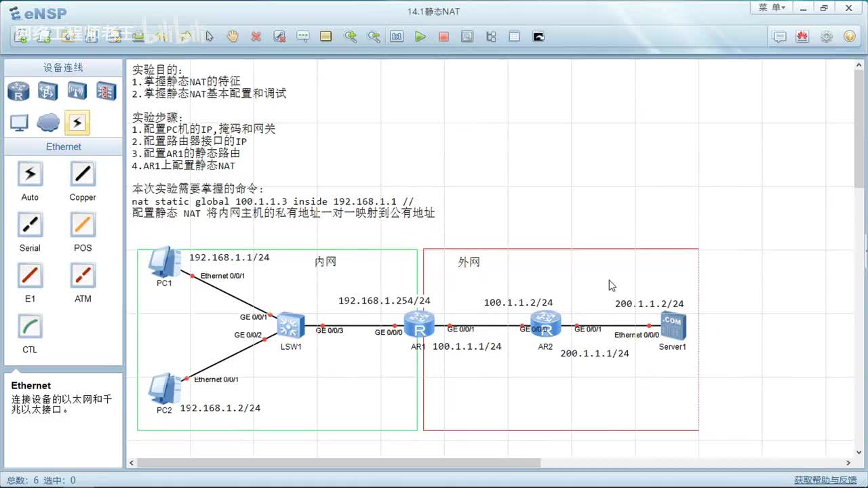Stop devices with the red stop button

point(443,37)
